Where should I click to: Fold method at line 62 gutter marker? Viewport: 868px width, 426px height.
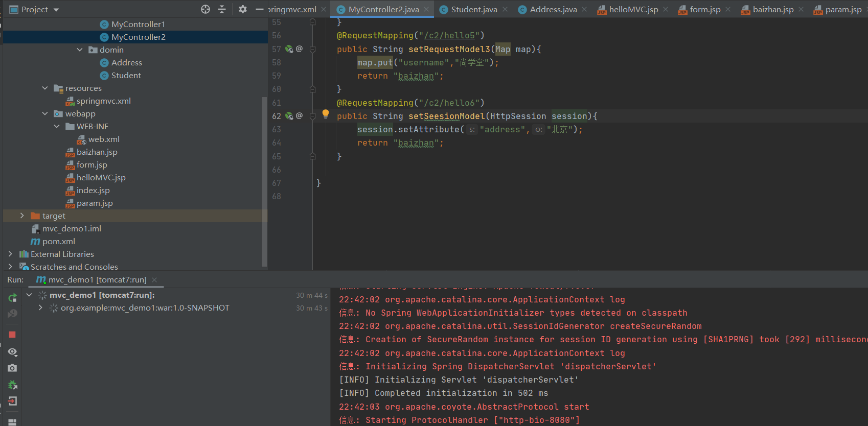313,116
